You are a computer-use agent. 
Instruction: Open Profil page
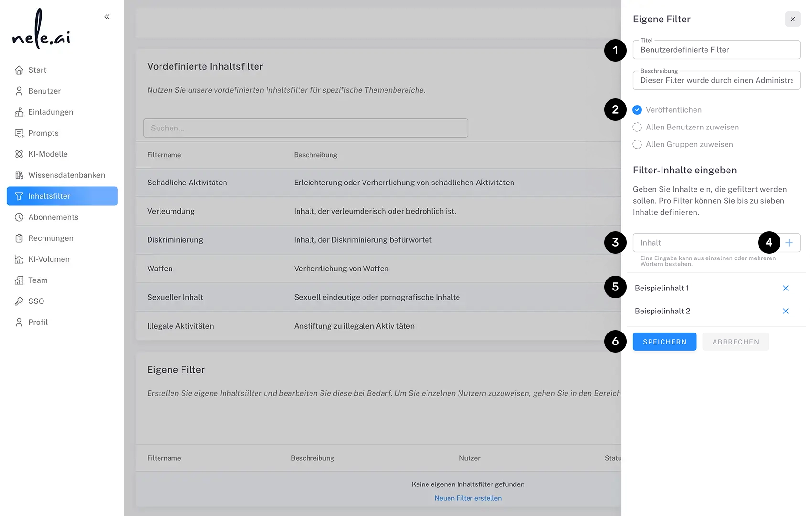pos(62,322)
